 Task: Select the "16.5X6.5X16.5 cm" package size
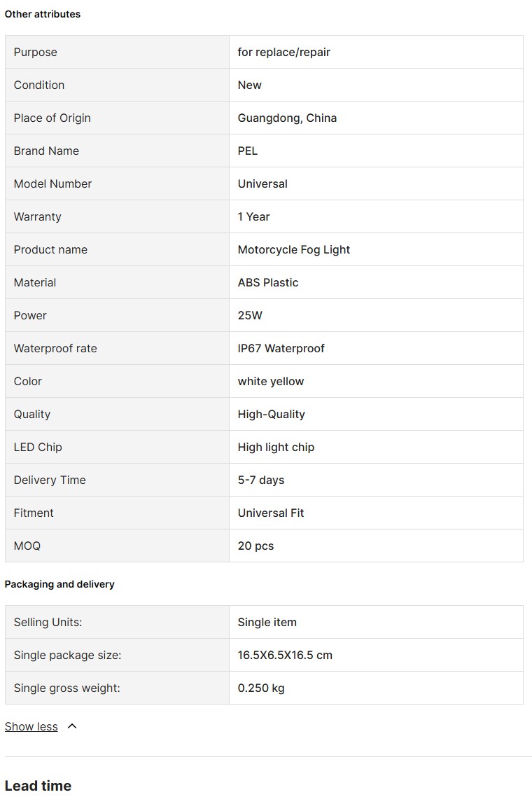click(x=285, y=656)
